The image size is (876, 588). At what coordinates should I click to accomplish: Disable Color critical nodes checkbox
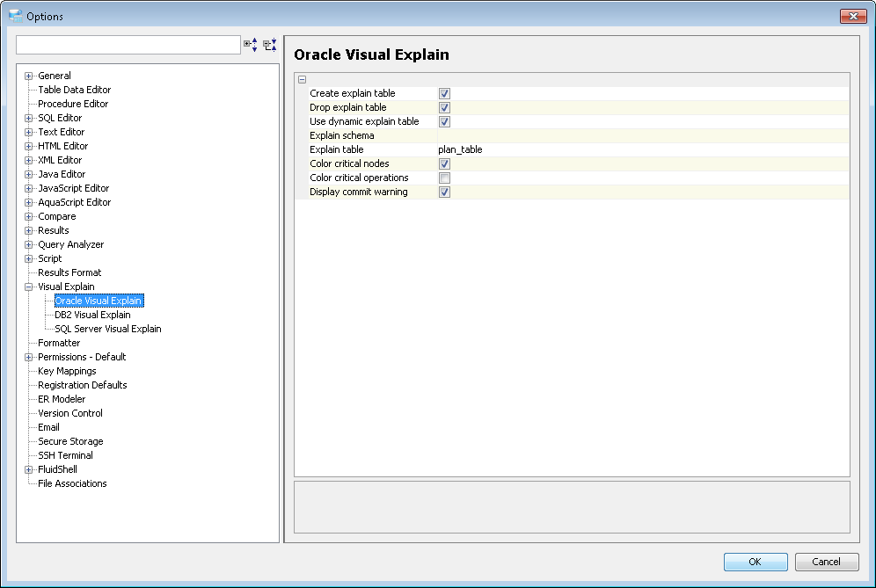click(444, 163)
